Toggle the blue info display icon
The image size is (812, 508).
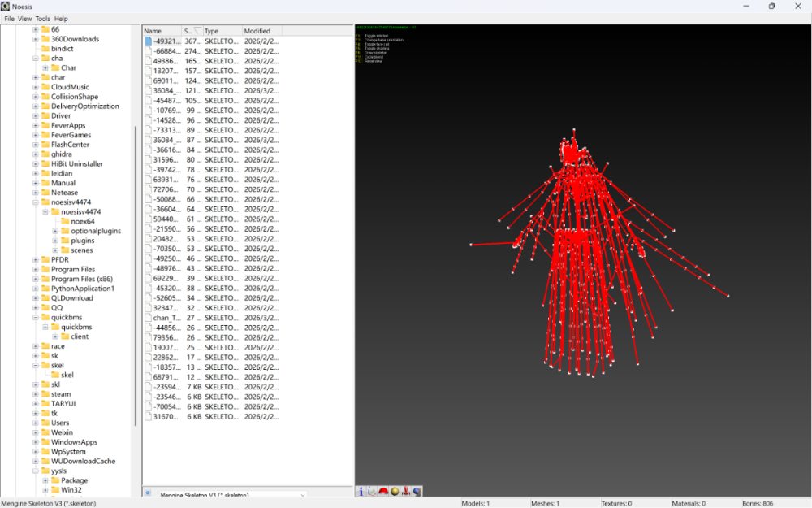[361, 492]
